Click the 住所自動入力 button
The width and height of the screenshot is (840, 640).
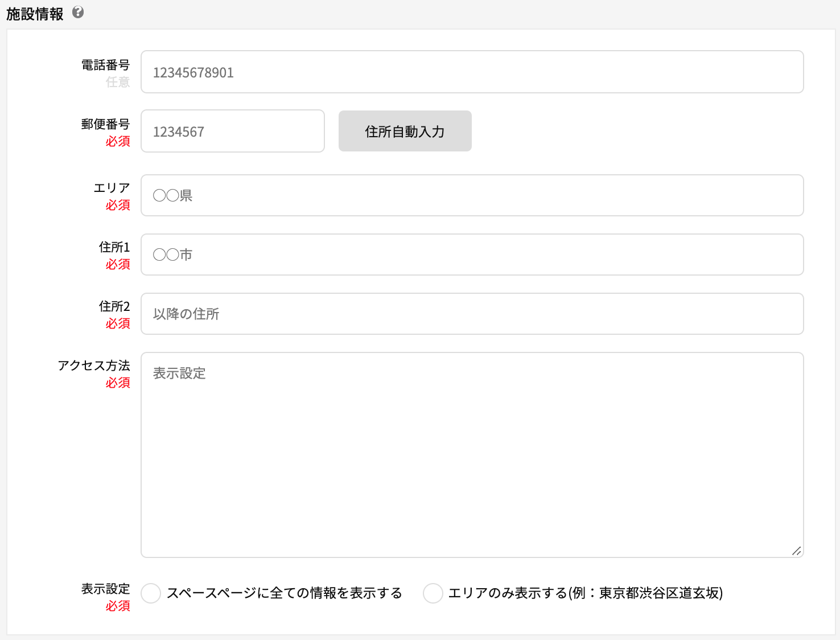pos(405,131)
